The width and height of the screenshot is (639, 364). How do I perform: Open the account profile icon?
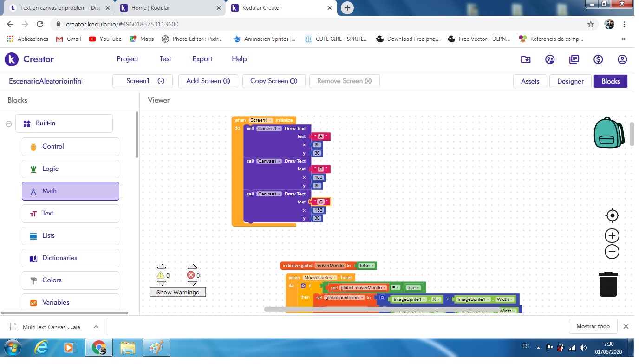click(x=622, y=59)
